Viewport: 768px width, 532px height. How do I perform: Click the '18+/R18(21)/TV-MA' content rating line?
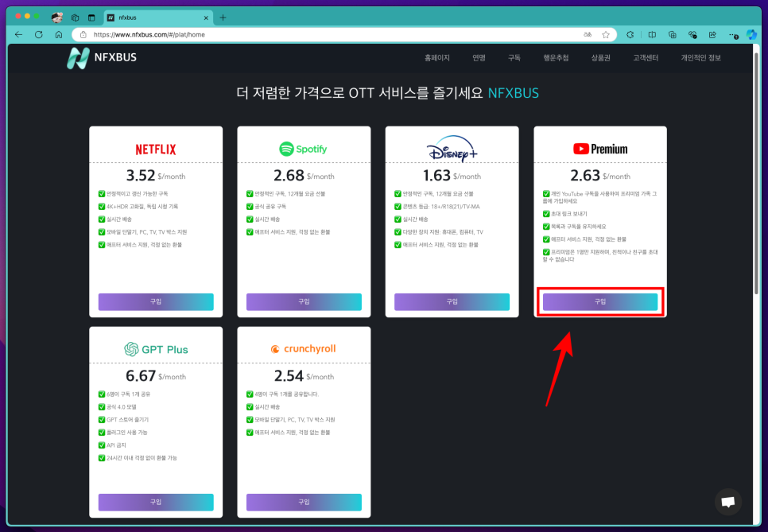tap(437, 207)
